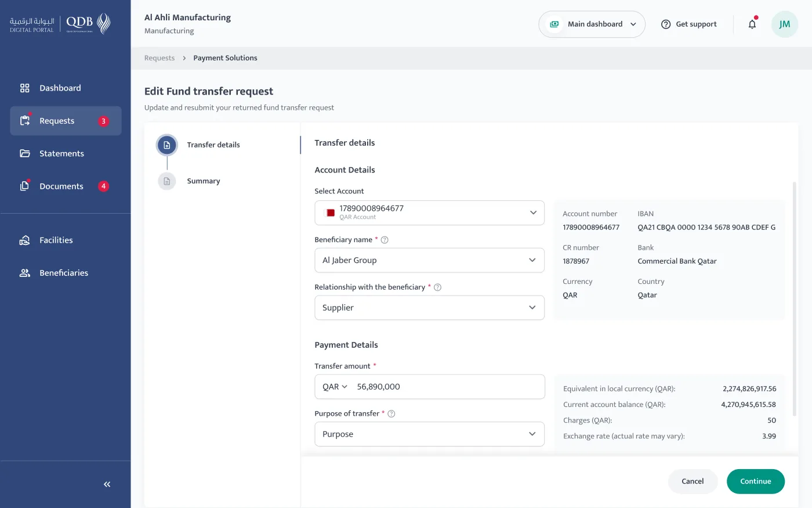Image resolution: width=812 pixels, height=508 pixels.
Task: Click IBAN value QA21 CBQA 0000 1234
Action: [706, 228]
